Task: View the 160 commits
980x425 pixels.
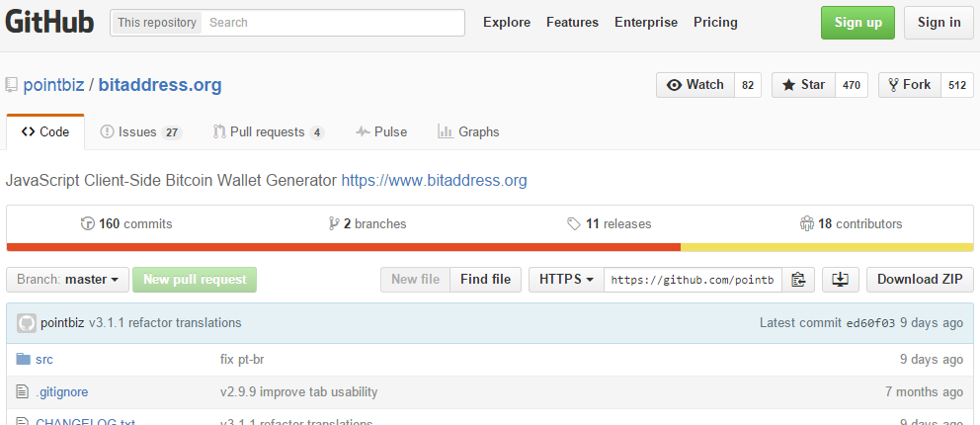Action: pyautogui.click(x=126, y=223)
